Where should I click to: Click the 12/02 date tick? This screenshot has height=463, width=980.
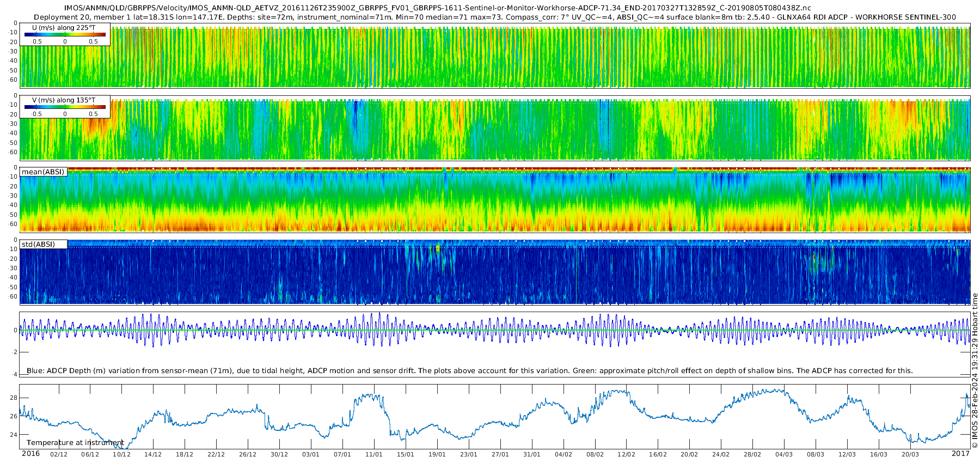pyautogui.click(x=626, y=455)
